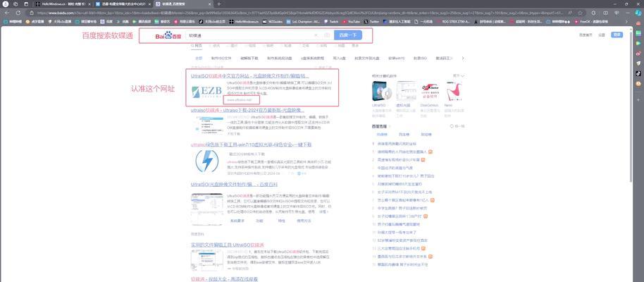Click 换一换 to refresh hot list

coord(458,126)
